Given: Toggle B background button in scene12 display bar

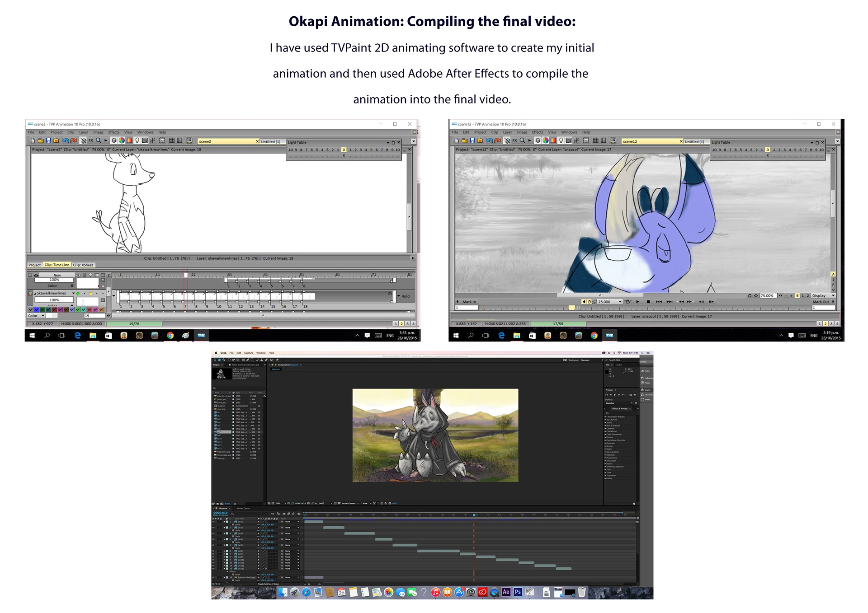Looking at the screenshot, I should (797, 295).
